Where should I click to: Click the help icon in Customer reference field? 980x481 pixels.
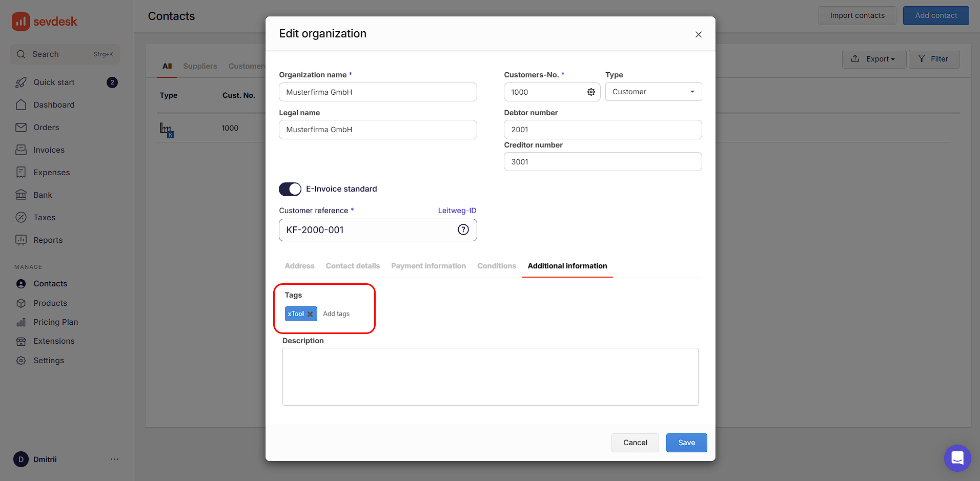[463, 229]
